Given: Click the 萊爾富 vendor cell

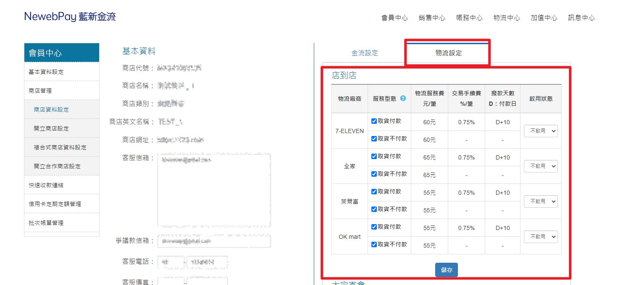Looking at the screenshot, I should [x=350, y=201].
